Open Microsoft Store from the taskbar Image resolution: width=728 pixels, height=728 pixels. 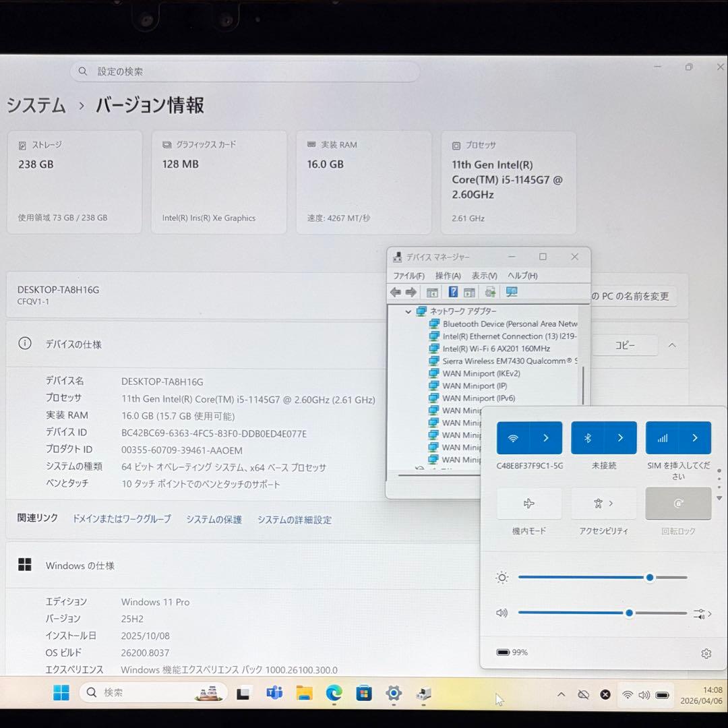[364, 694]
